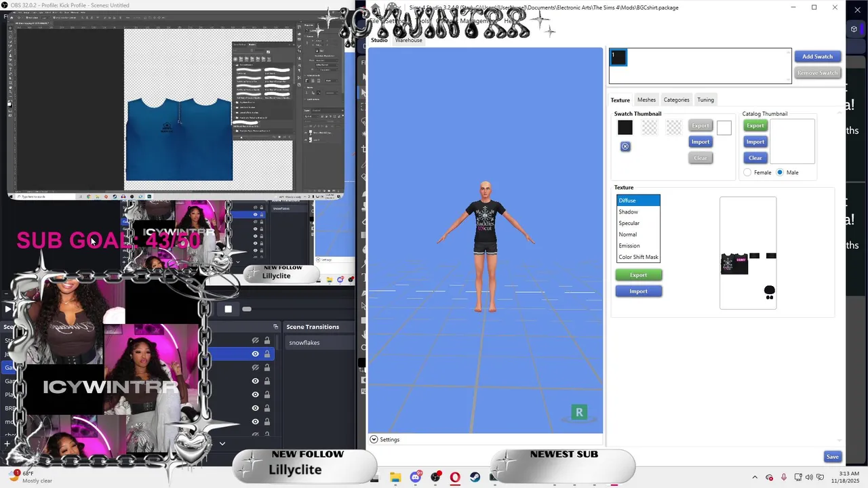The image size is (868, 488).
Task: Select the Diffuse texture entry
Action: pyautogui.click(x=638, y=201)
